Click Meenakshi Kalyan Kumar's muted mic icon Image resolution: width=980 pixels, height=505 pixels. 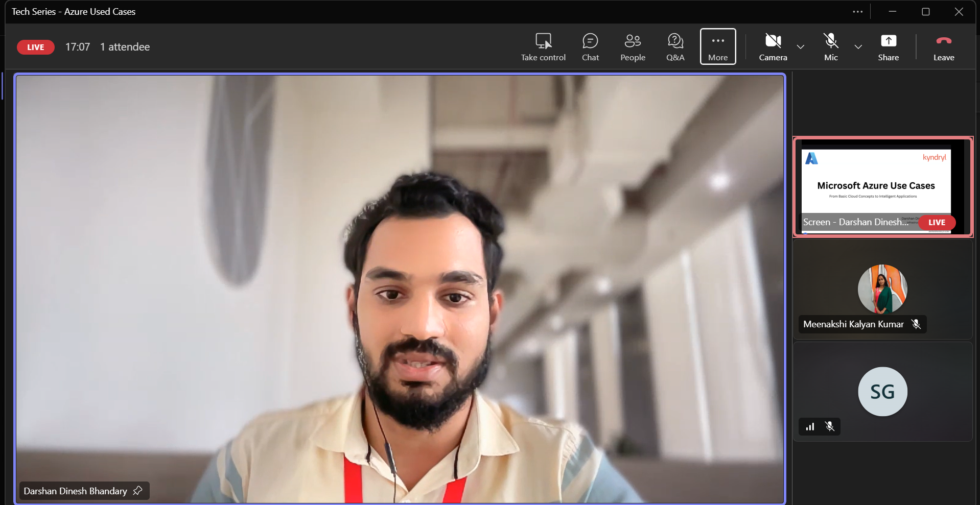[x=916, y=324]
